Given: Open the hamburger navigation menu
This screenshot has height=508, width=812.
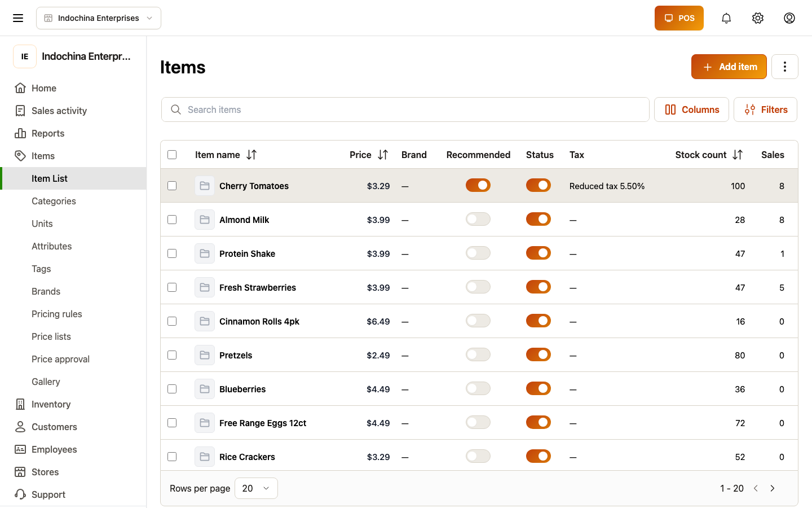Looking at the screenshot, I should 18,18.
